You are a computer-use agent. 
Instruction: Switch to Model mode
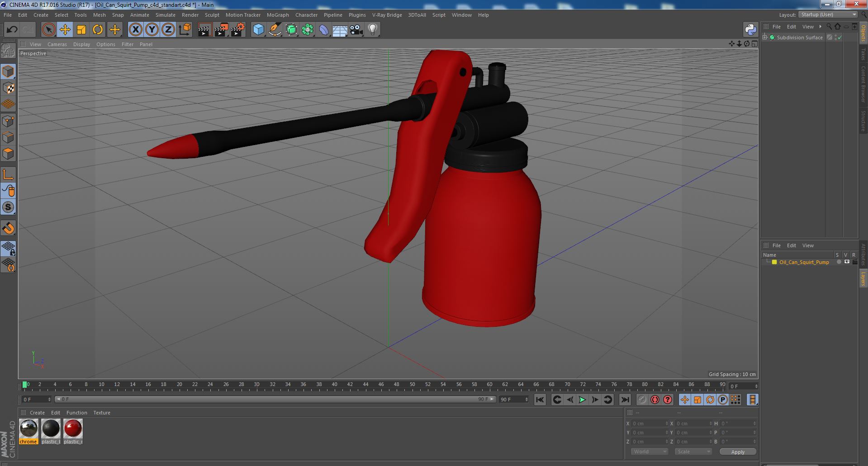(x=8, y=71)
